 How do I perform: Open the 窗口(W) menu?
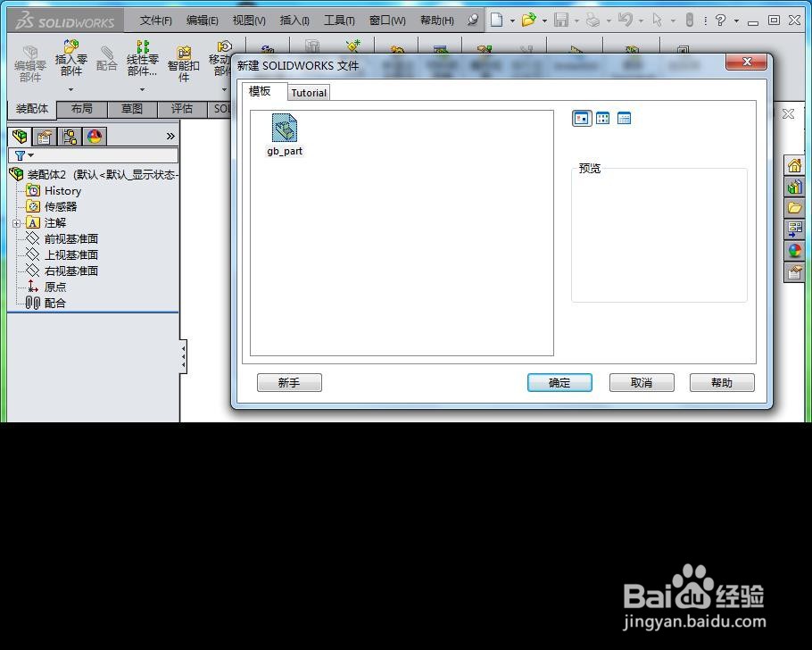point(387,21)
